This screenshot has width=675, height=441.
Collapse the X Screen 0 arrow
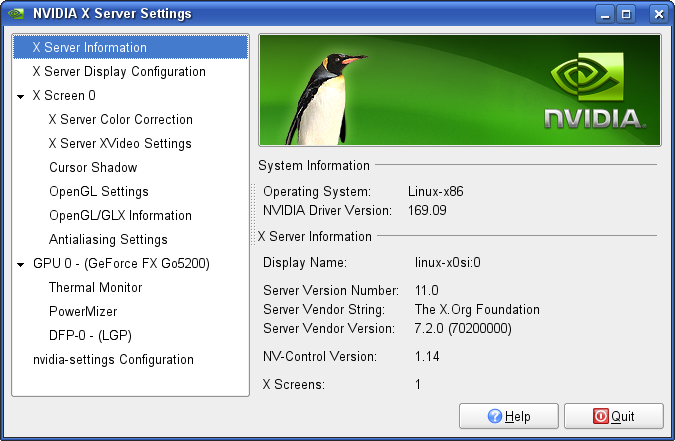coord(20,96)
